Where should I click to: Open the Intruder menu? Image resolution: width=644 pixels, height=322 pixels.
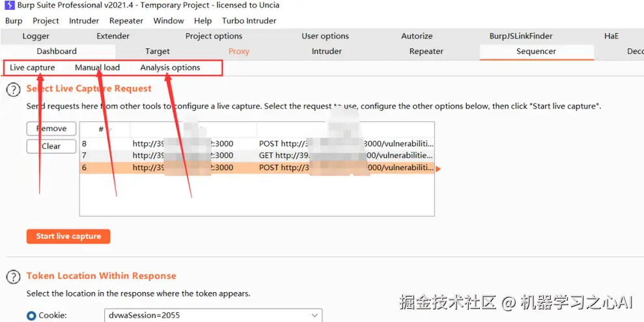tap(84, 21)
